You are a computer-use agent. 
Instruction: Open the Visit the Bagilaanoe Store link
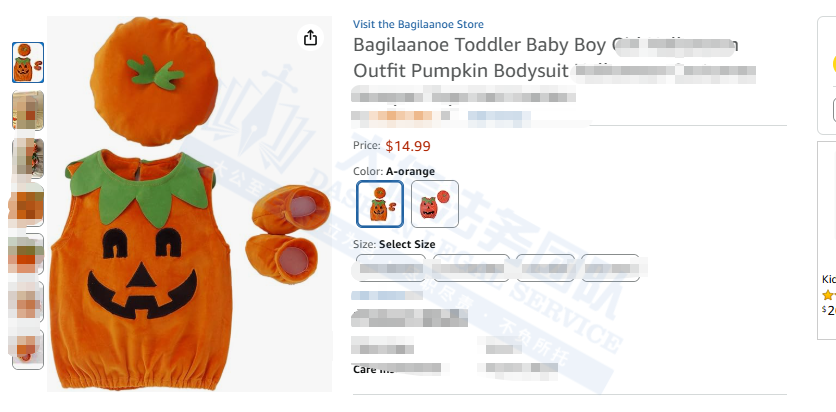click(418, 25)
